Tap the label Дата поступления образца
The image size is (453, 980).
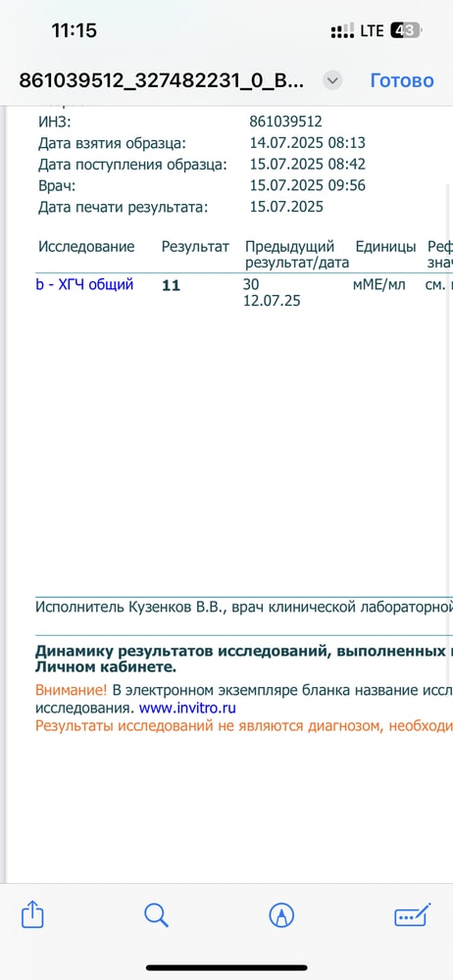click(132, 165)
